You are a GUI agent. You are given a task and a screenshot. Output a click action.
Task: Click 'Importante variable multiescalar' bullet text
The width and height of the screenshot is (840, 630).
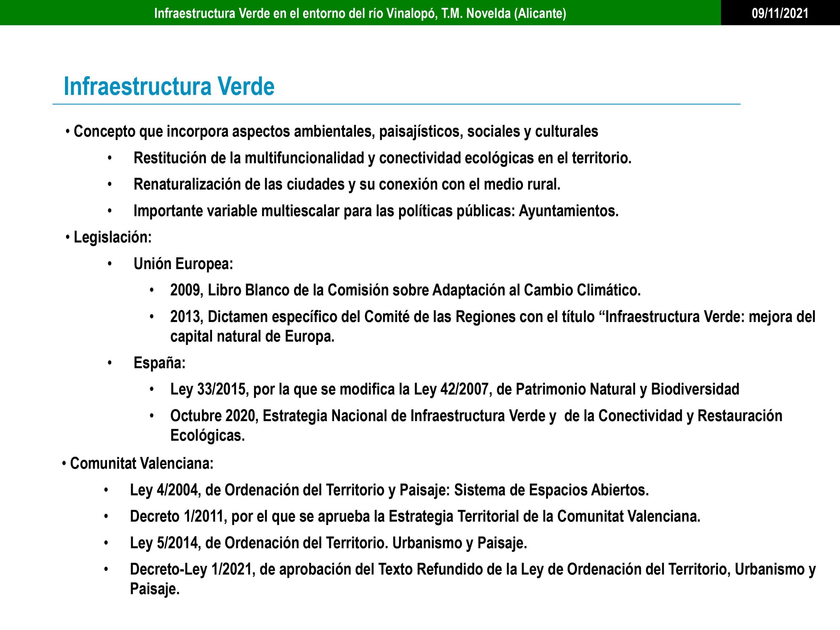[376, 211]
